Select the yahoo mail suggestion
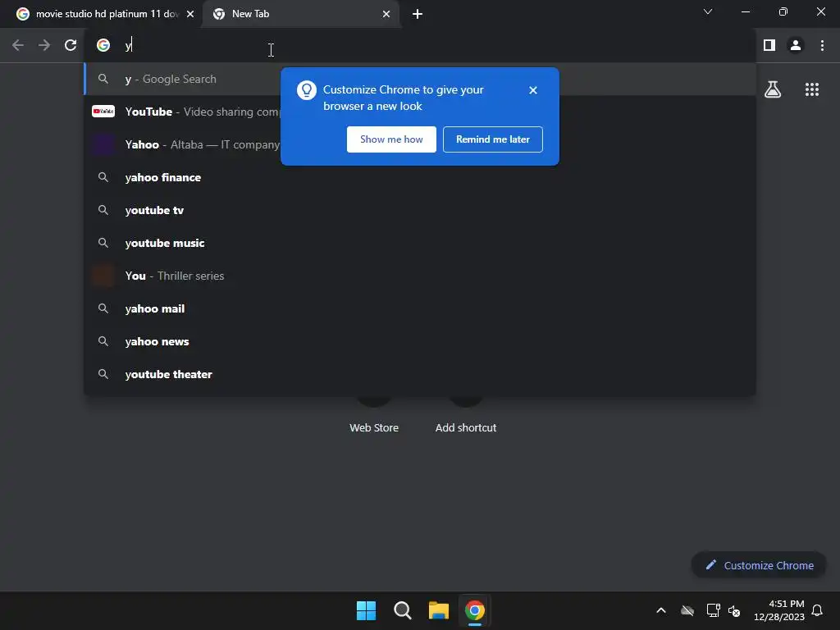Viewport: 840px width, 630px height. 419,308
